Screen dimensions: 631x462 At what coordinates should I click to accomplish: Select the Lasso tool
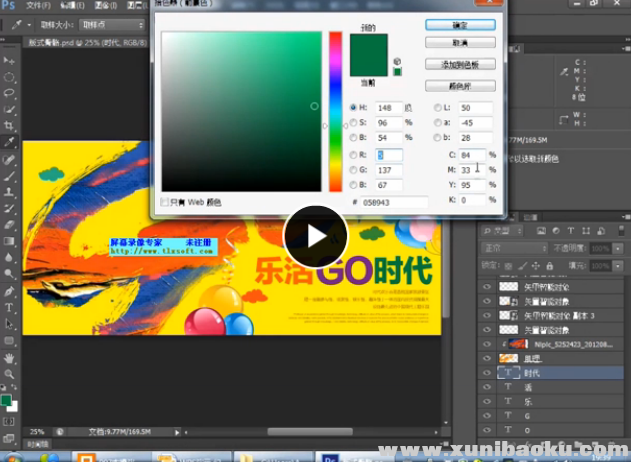(9, 93)
